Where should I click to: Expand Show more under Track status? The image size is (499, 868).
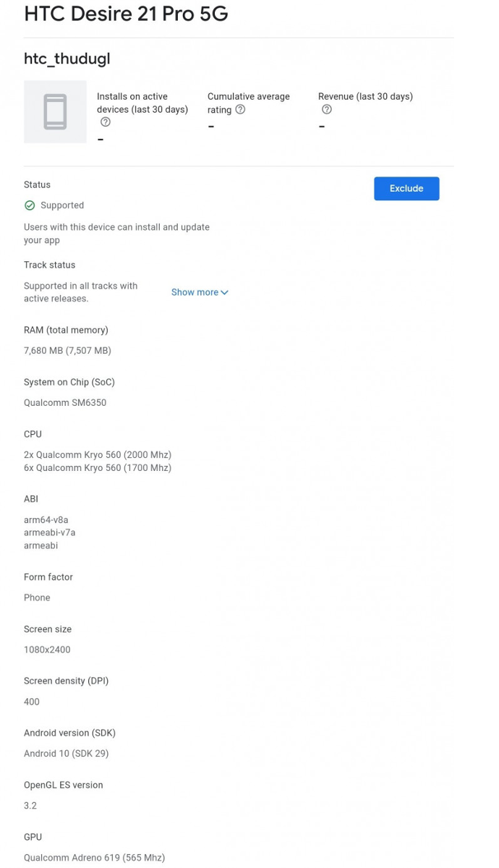pos(200,292)
